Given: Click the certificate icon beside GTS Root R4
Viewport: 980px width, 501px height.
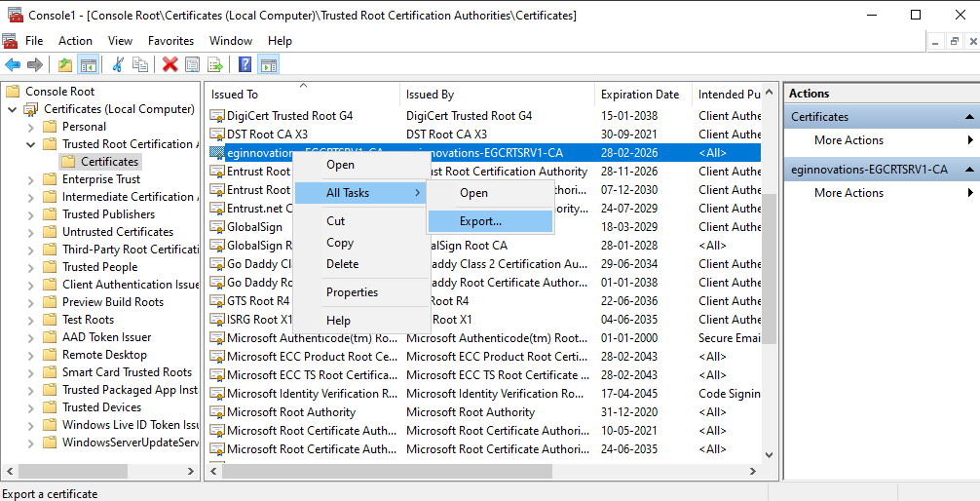Looking at the screenshot, I should point(217,301).
